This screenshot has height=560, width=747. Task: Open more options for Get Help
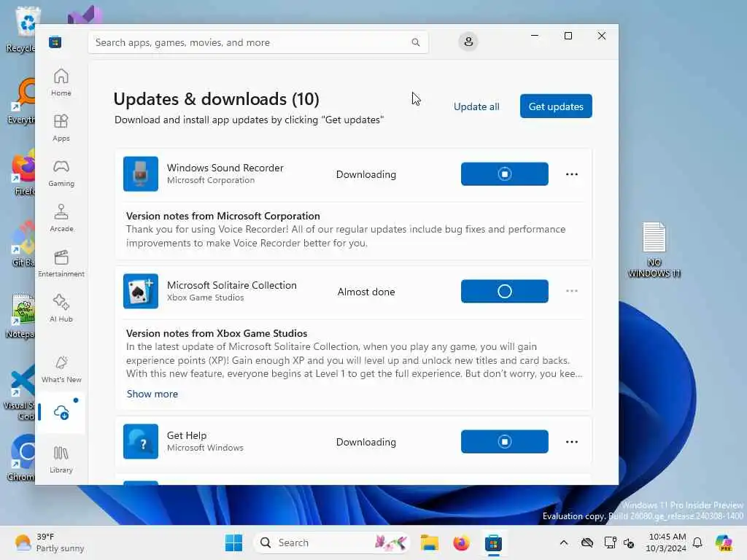[572, 442]
